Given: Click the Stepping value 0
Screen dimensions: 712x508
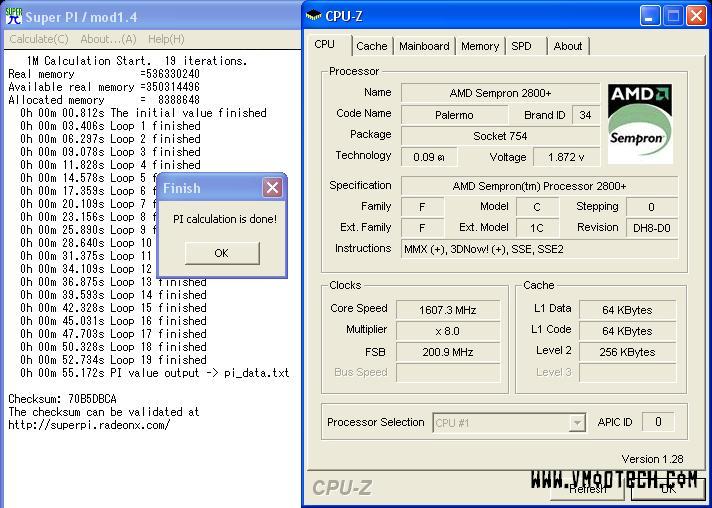Looking at the screenshot, I should click(x=652, y=207).
